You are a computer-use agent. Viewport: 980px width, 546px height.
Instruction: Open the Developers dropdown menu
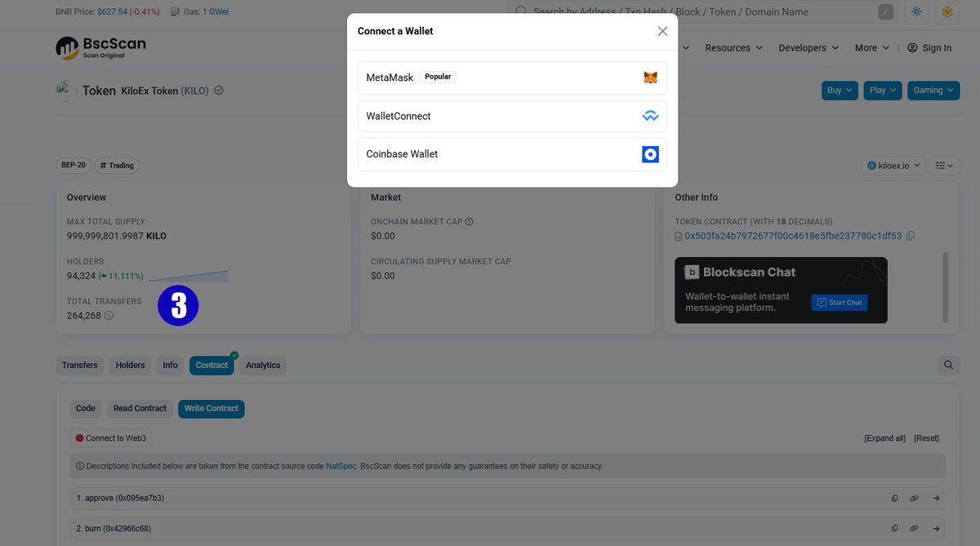pyautogui.click(x=808, y=48)
